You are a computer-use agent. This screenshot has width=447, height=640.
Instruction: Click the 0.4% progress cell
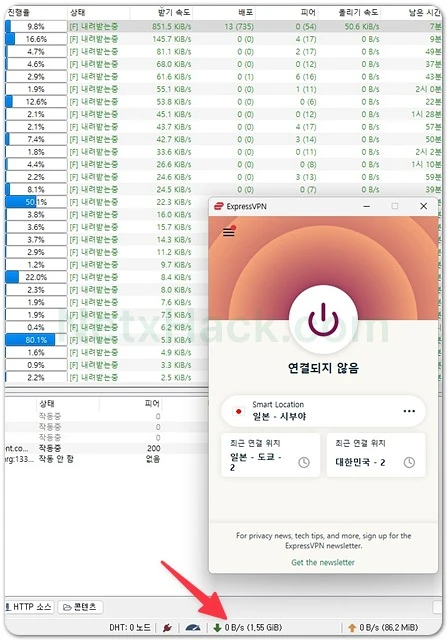point(36,327)
